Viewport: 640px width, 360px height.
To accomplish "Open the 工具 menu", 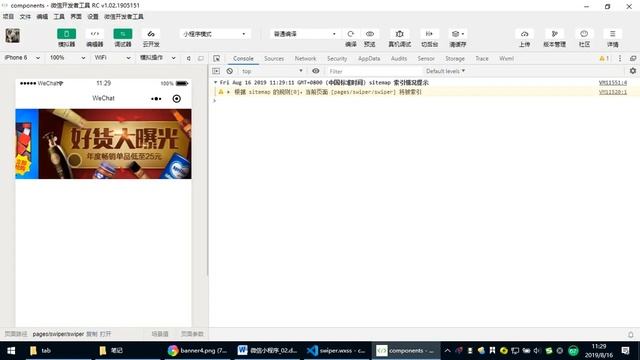I will pos(59,17).
